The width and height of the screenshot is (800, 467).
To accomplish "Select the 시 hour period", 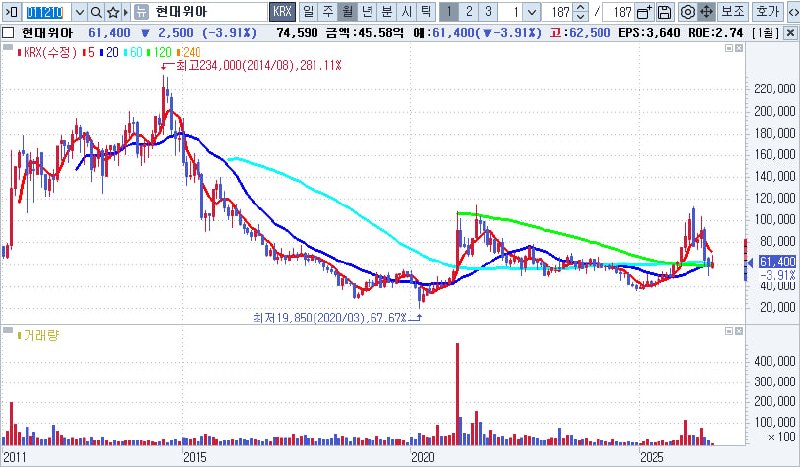I will point(406,12).
